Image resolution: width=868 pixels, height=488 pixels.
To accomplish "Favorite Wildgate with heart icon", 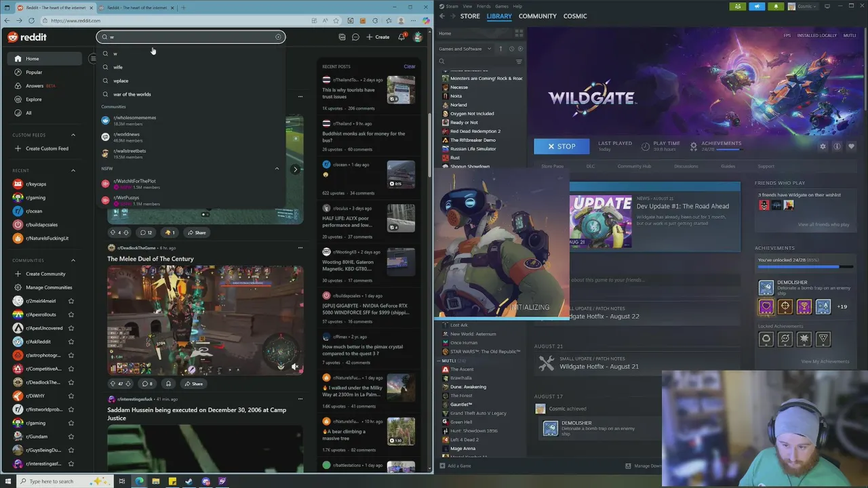I will point(852,146).
